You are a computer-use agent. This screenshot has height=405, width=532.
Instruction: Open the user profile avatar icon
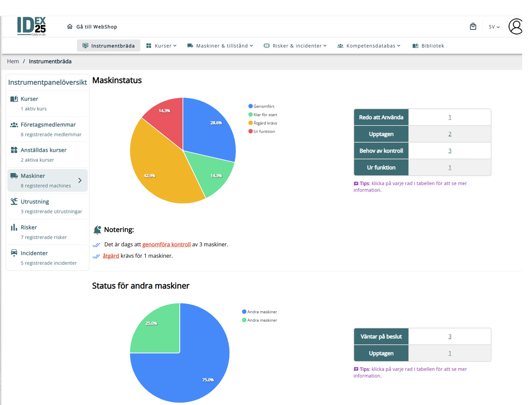515,27
